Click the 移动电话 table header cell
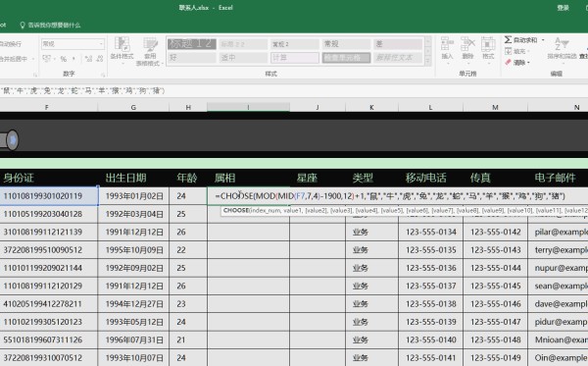 pos(430,178)
